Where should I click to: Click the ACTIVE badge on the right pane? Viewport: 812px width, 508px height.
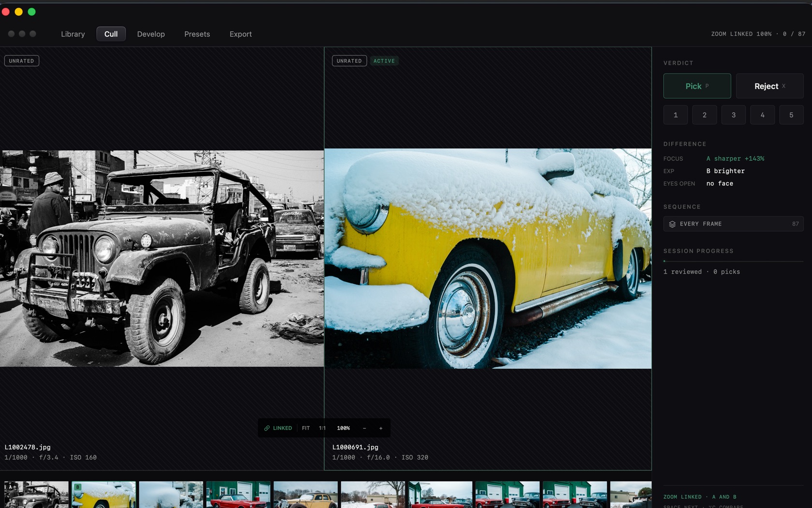coord(384,61)
